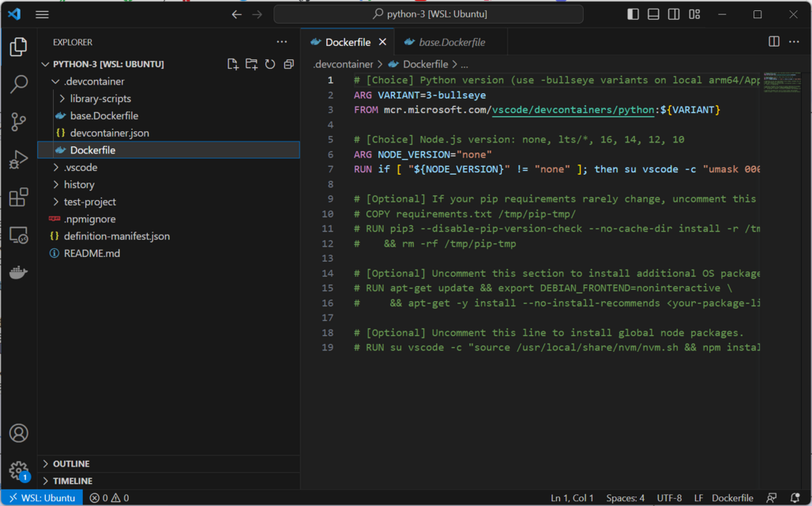
Task: Refresh the Explorer file tree
Action: pyautogui.click(x=270, y=64)
